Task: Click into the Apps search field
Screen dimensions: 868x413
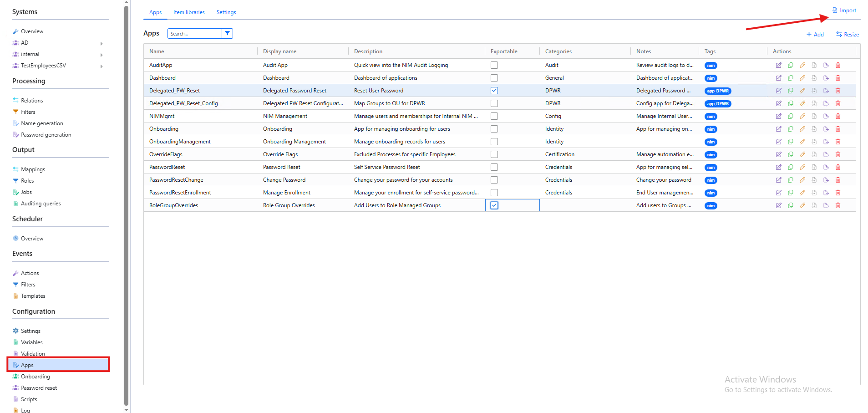Action: tap(195, 33)
